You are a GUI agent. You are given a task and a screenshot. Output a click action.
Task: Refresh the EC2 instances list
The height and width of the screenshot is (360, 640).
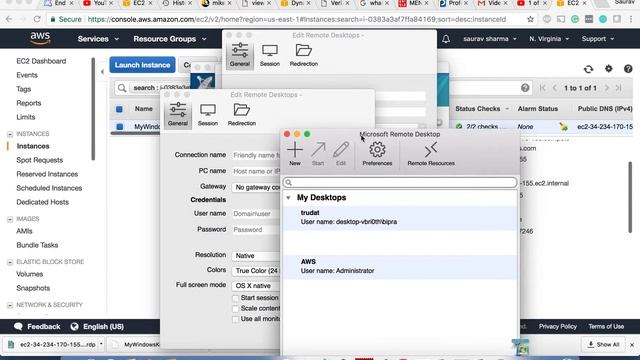pyautogui.click(x=588, y=69)
